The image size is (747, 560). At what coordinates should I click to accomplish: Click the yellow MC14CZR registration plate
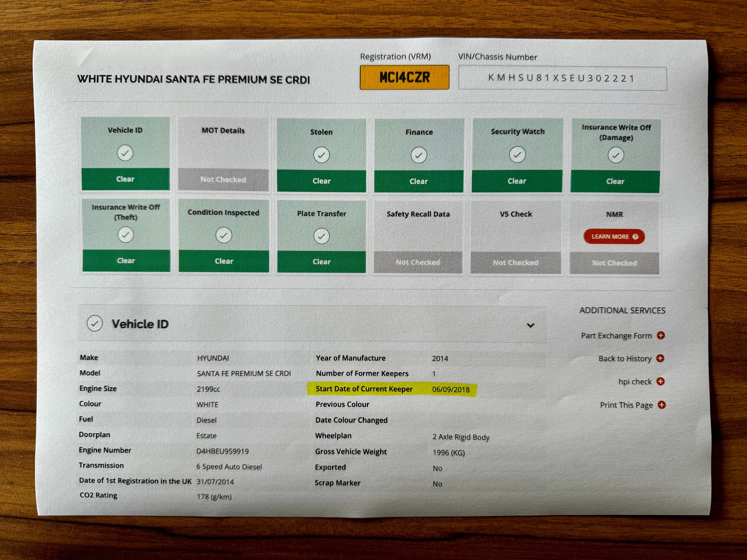pos(404,77)
